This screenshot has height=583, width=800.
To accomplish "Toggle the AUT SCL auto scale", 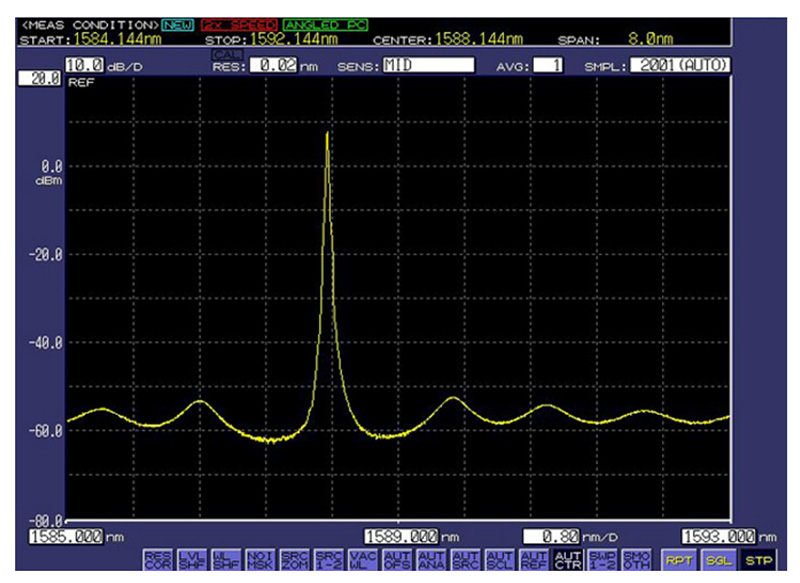I will [x=500, y=560].
